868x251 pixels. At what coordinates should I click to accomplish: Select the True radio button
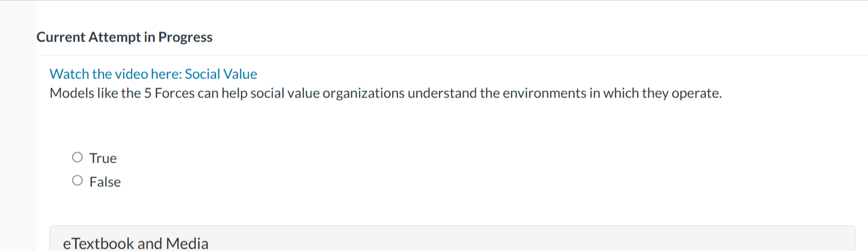coord(77,158)
